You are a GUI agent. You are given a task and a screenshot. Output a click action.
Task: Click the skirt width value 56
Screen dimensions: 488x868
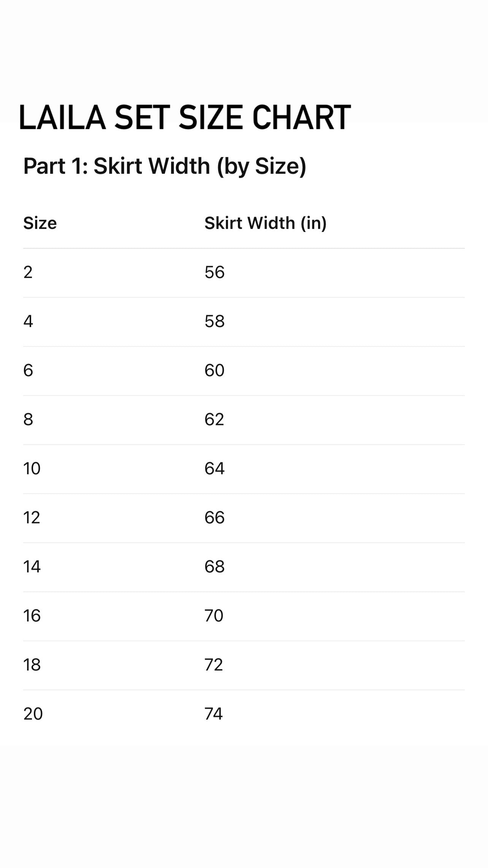coord(214,272)
